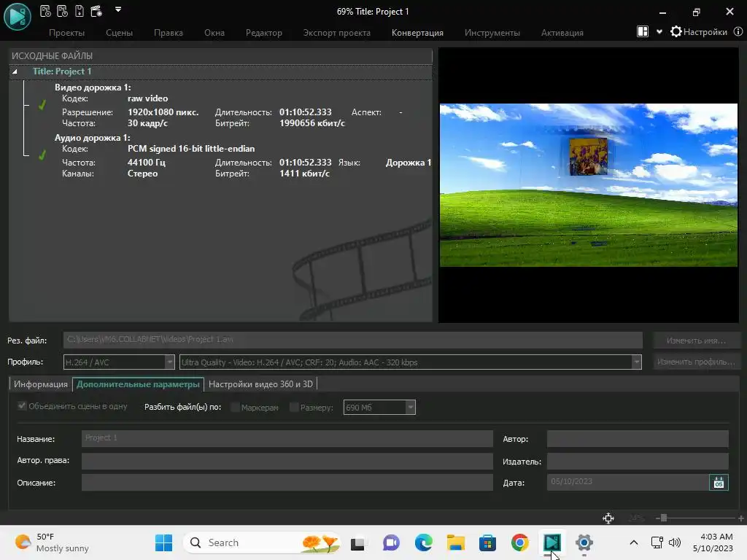Open File Explorer from the taskbar

[x=455, y=542]
